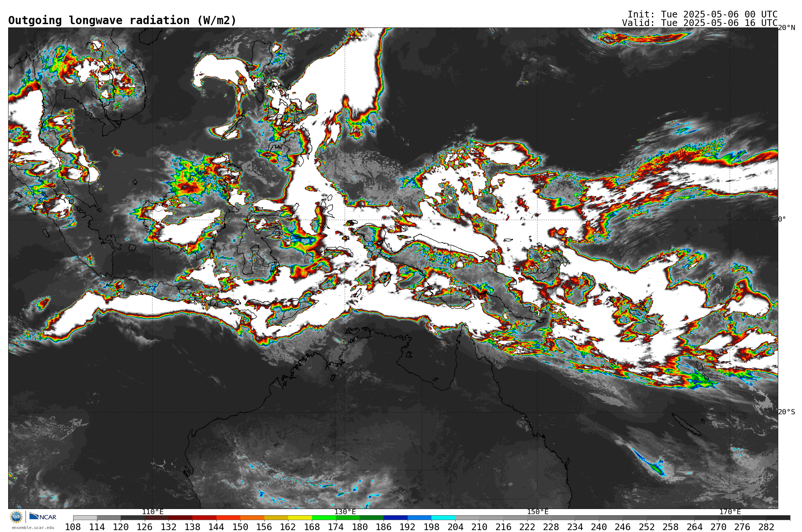Click the 20°S latitude label
Image resolution: width=802 pixels, height=532 pixels.
click(x=786, y=412)
